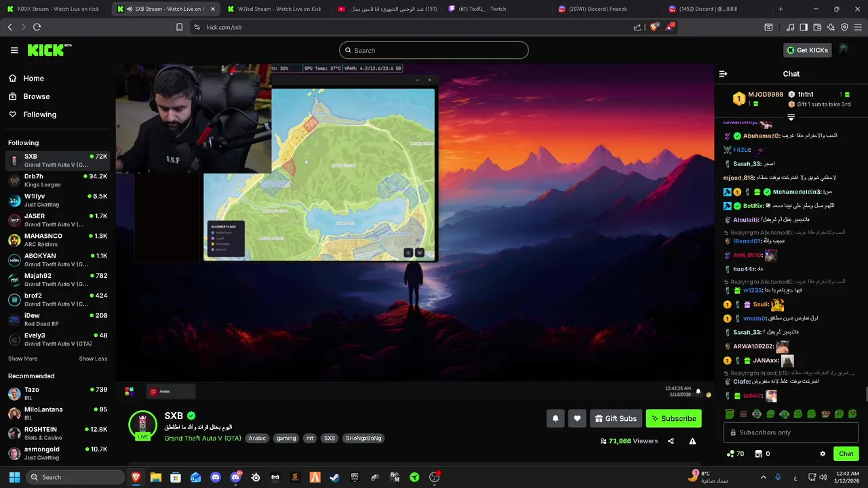Screen dimensions: 868x488
Task: Click the Subscribers only chat input
Action: point(791,432)
